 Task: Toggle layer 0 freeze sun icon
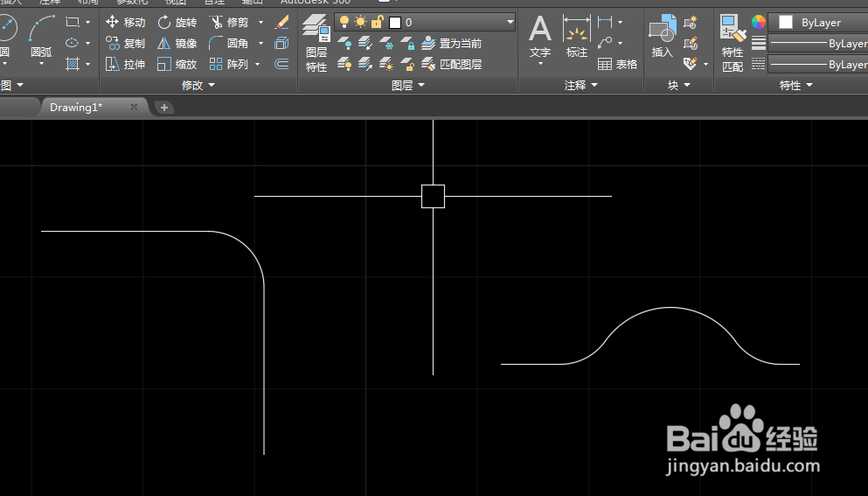[360, 22]
